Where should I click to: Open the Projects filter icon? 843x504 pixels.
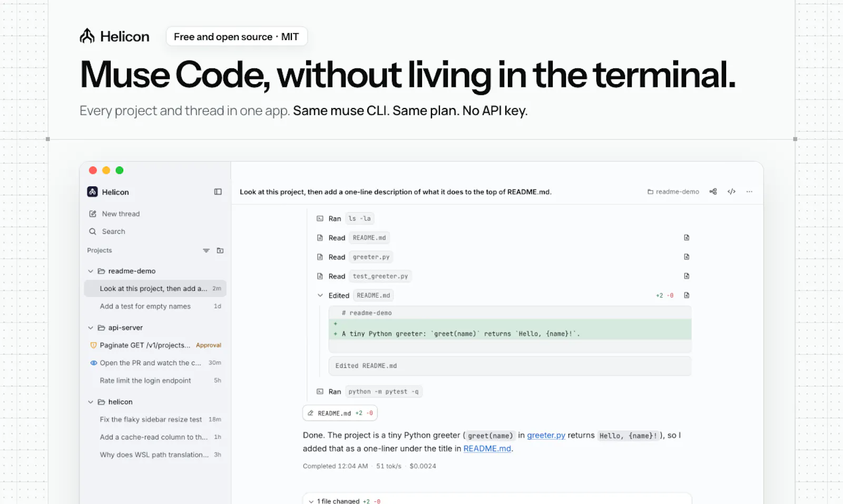click(206, 251)
